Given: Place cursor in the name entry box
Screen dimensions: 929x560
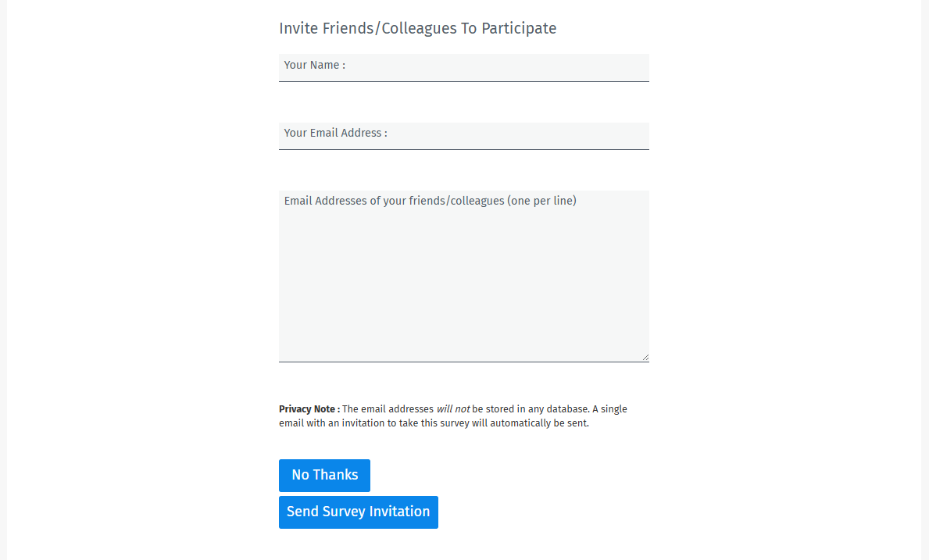Looking at the screenshot, I should click(463, 68).
